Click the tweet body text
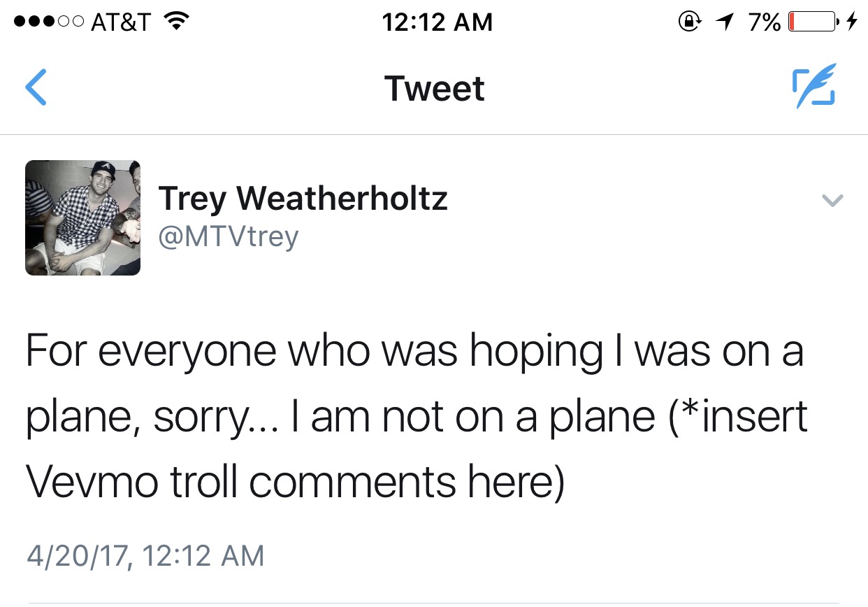 coord(417,417)
